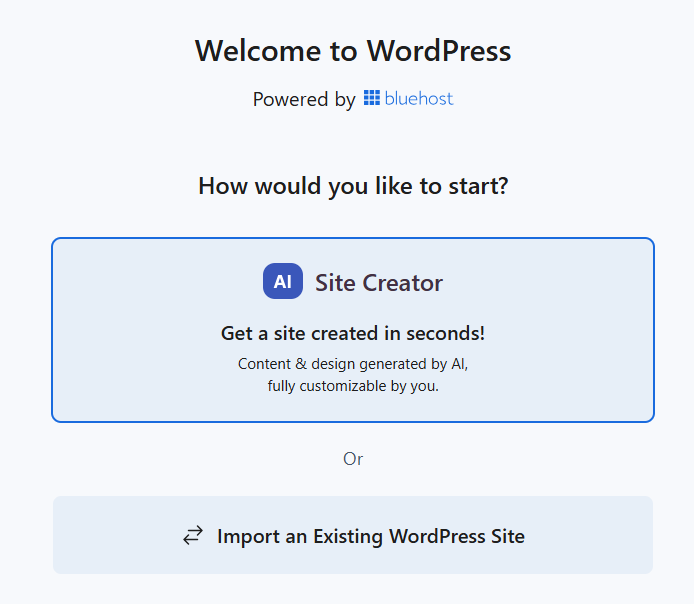
Task: Click "Get a site created in seconds!" text
Action: [x=353, y=333]
